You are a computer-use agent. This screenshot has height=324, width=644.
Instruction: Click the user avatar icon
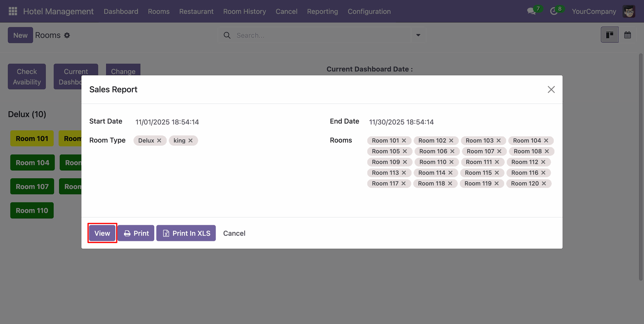click(629, 11)
